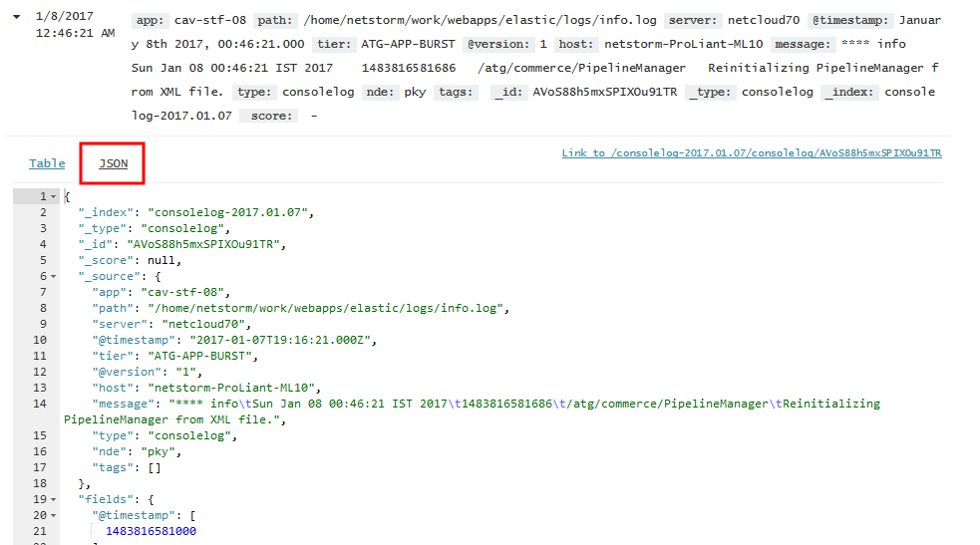This screenshot has width=980, height=545.
Task: Click the "ATG-APP-BURST" value on line 11
Action: tap(199, 356)
